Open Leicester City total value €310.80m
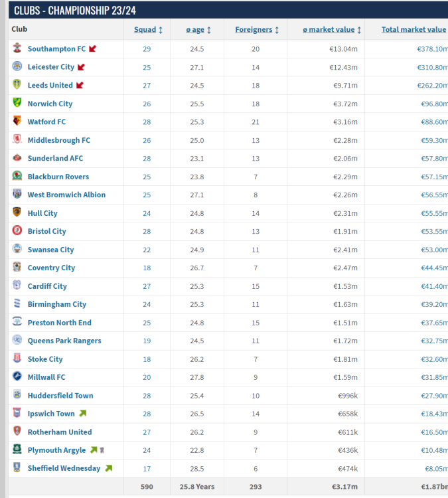Viewport: 448px width, 498px height. [433, 67]
